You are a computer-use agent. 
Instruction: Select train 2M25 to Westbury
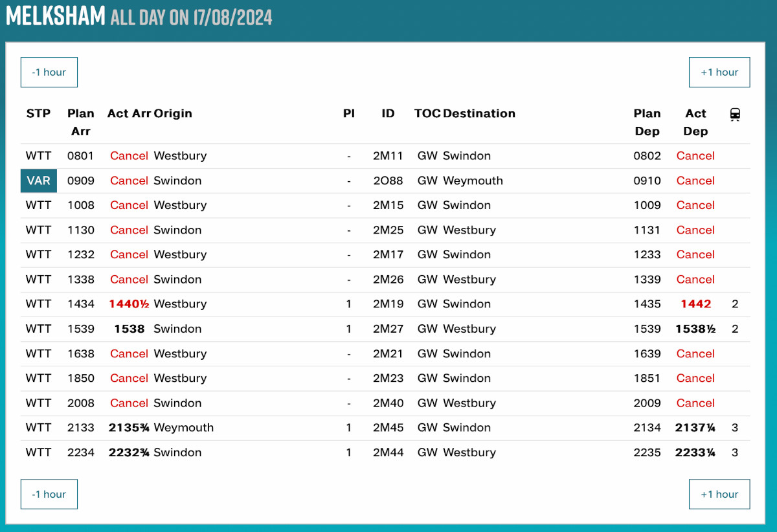pos(388,230)
